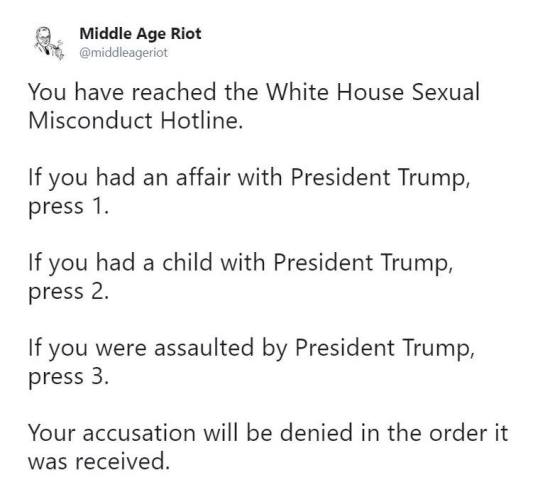Select the 'press 1.' text
Viewport: 545px width, 497px height.
pos(68,206)
